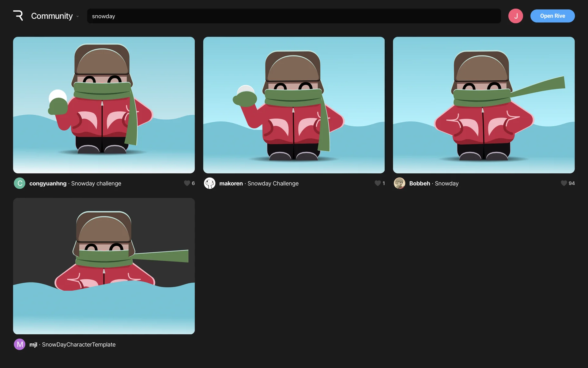This screenshot has width=588, height=368.
Task: Click the Open Rive button
Action: click(x=552, y=16)
